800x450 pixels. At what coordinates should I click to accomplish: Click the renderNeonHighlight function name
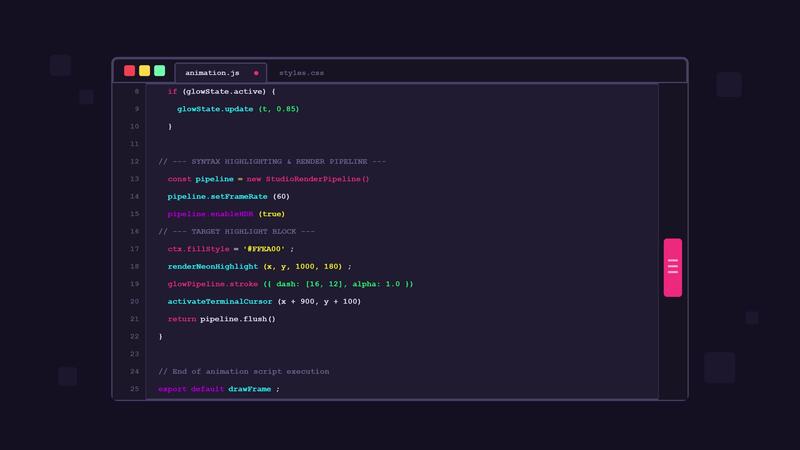213,266
